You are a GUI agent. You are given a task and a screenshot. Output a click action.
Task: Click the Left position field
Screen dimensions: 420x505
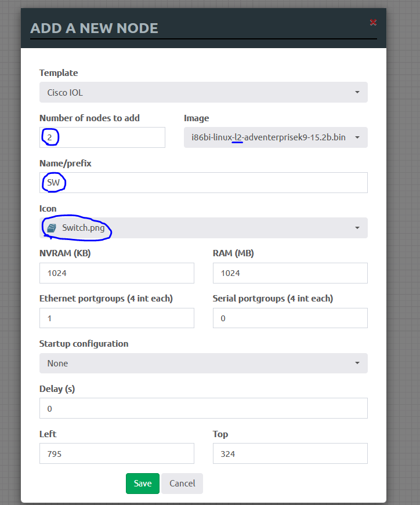click(117, 453)
